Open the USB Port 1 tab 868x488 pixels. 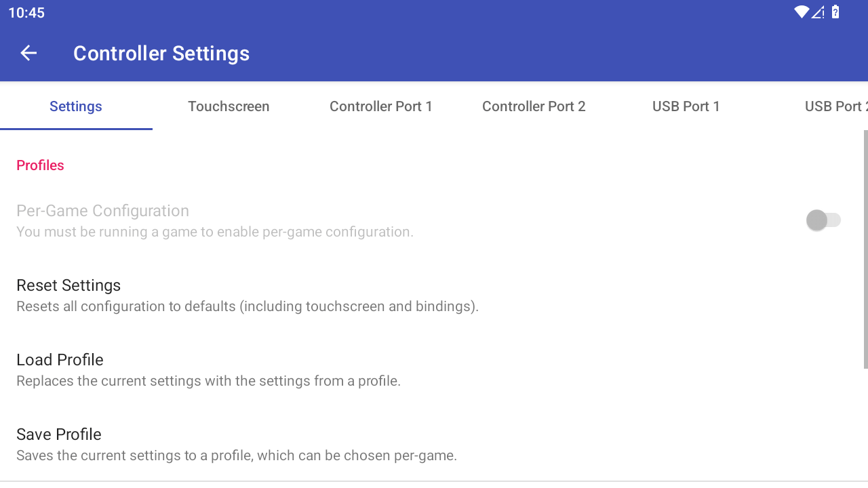tap(686, 106)
